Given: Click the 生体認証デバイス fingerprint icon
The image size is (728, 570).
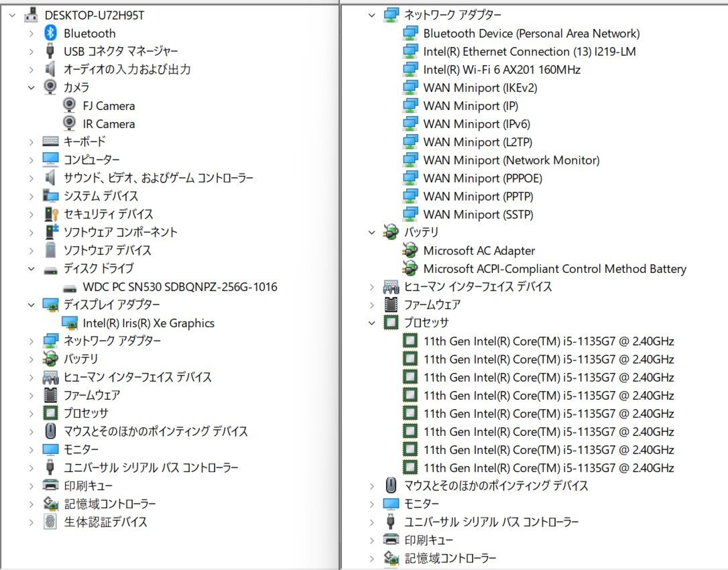Looking at the screenshot, I should click(x=50, y=522).
